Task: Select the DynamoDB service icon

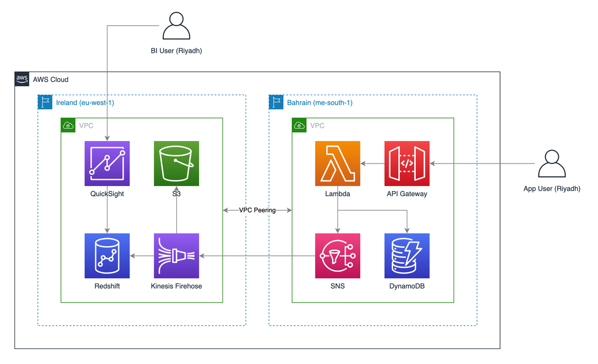Action: 407,255
